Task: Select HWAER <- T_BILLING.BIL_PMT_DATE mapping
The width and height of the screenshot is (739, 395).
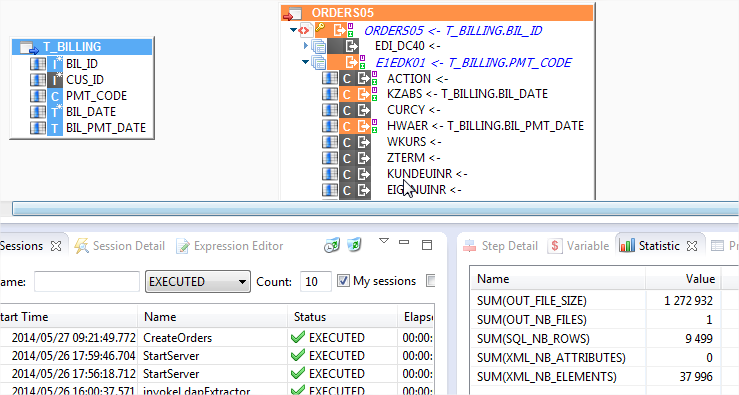Action: click(485, 126)
